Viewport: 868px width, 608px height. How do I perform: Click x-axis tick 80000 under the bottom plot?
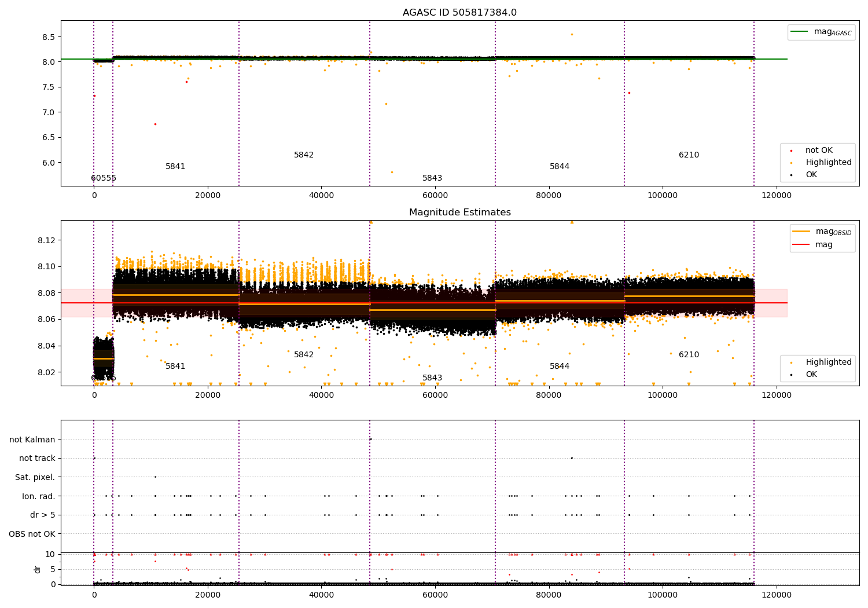[x=549, y=594]
